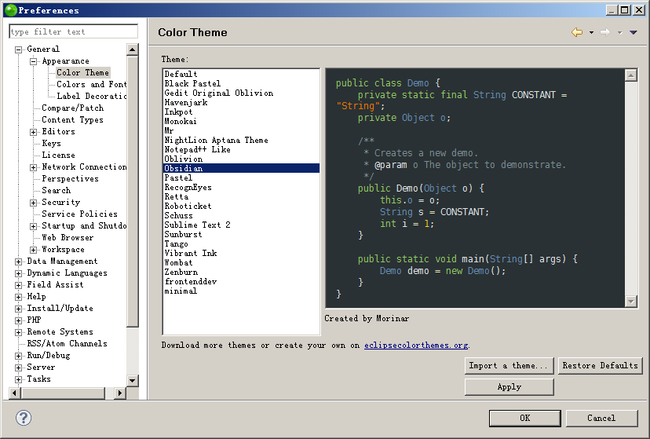Collapse the Appearance tree node
Screen dimensions: 650x439
tap(34, 61)
